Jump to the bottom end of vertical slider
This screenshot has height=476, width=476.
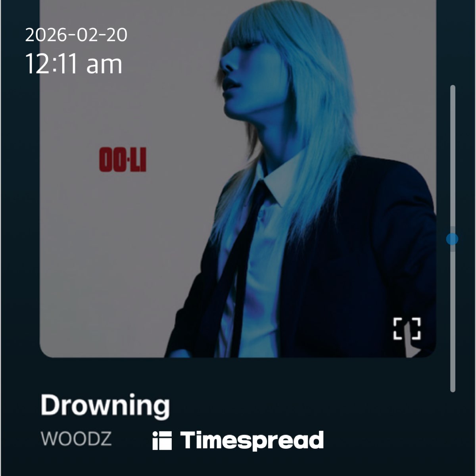click(453, 390)
